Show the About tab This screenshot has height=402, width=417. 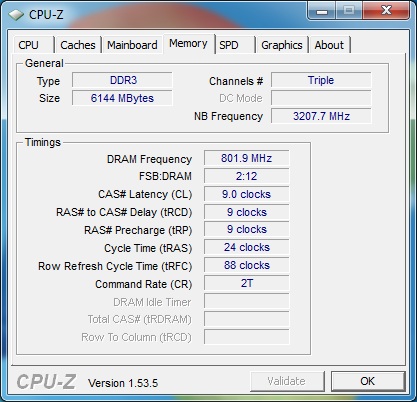pyautogui.click(x=329, y=45)
